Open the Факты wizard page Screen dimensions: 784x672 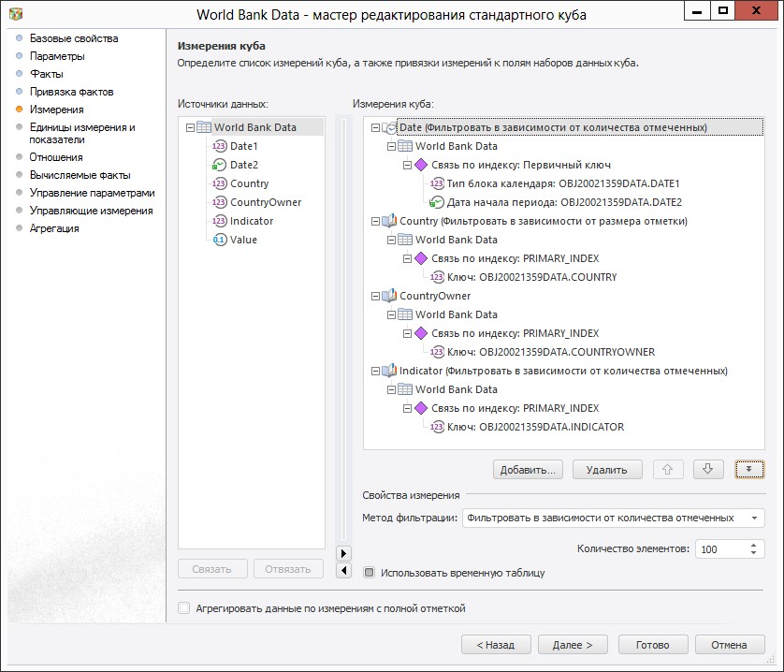point(47,74)
